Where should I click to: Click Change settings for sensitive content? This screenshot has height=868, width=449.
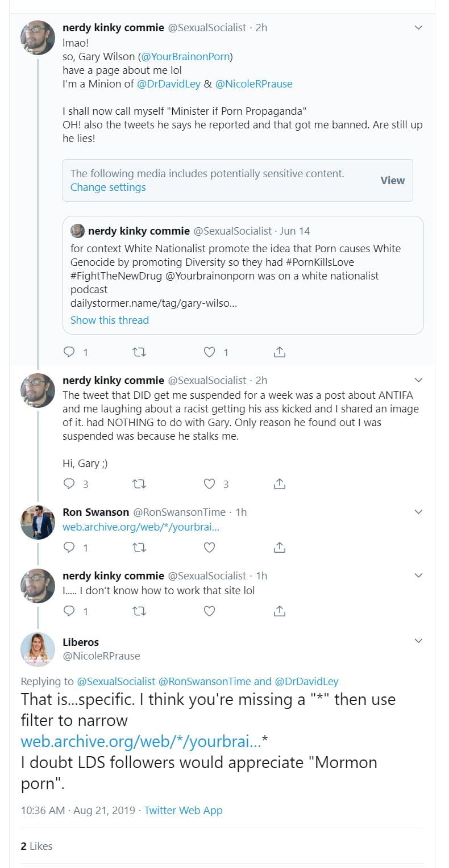tap(108, 187)
